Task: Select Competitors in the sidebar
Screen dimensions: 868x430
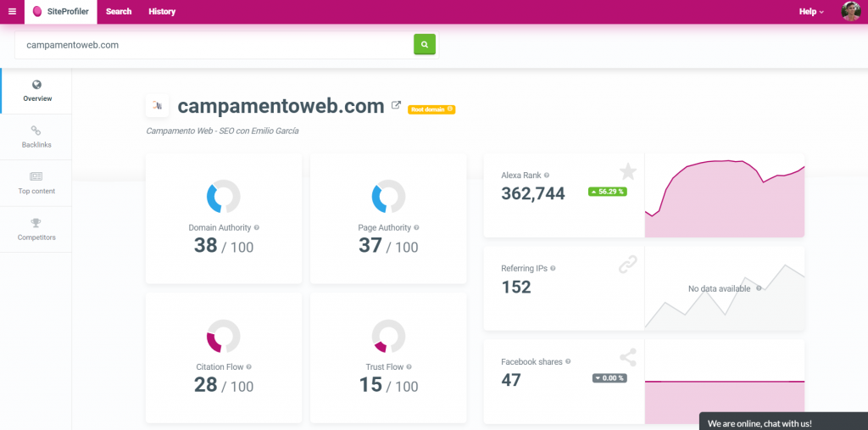Action: click(36, 229)
